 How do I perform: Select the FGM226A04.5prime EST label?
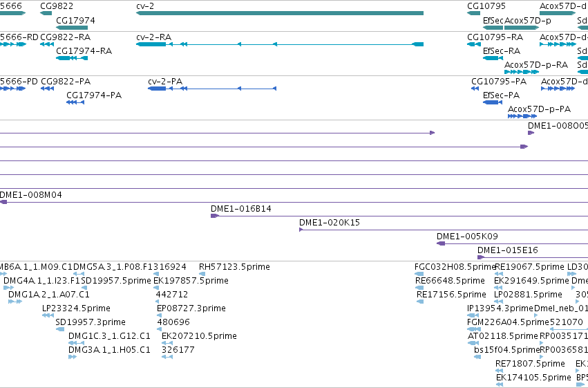pyautogui.click(x=508, y=322)
